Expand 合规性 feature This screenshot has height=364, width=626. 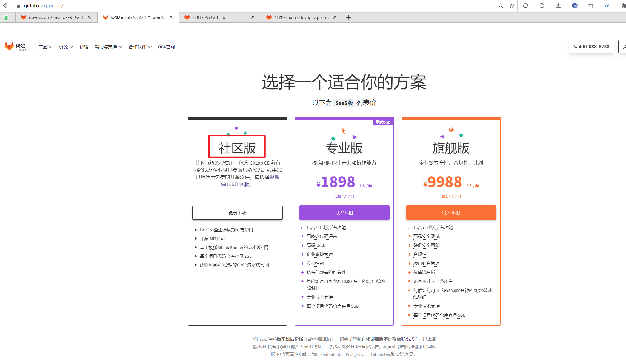coord(420,254)
